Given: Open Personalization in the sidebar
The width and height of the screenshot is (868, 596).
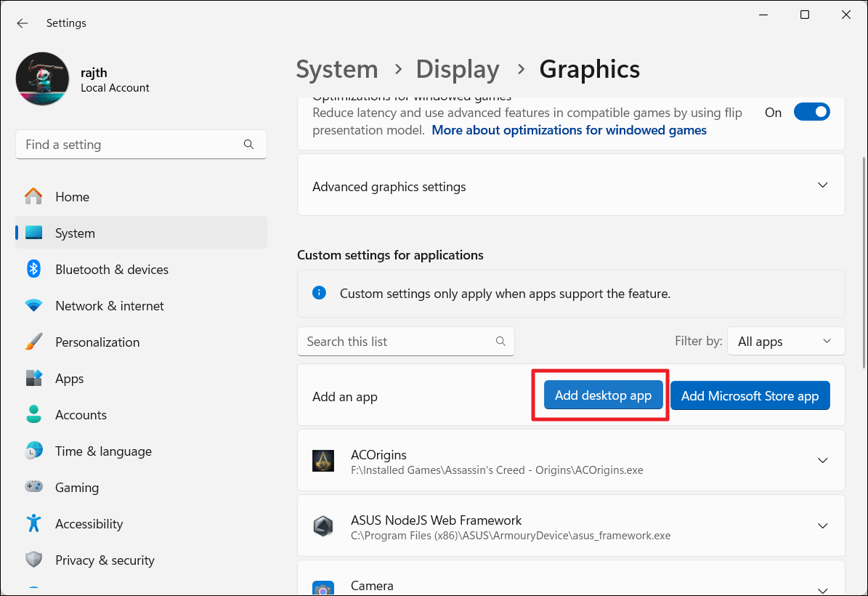Looking at the screenshot, I should point(97,342).
